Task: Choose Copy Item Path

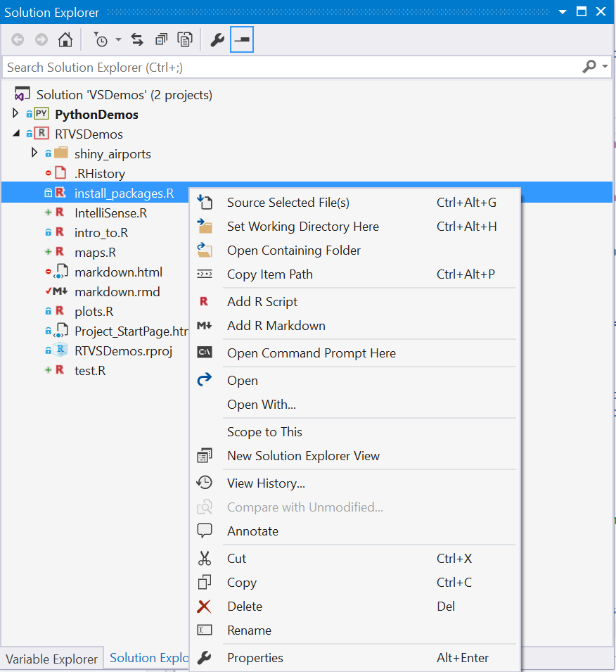Action: (x=354, y=274)
